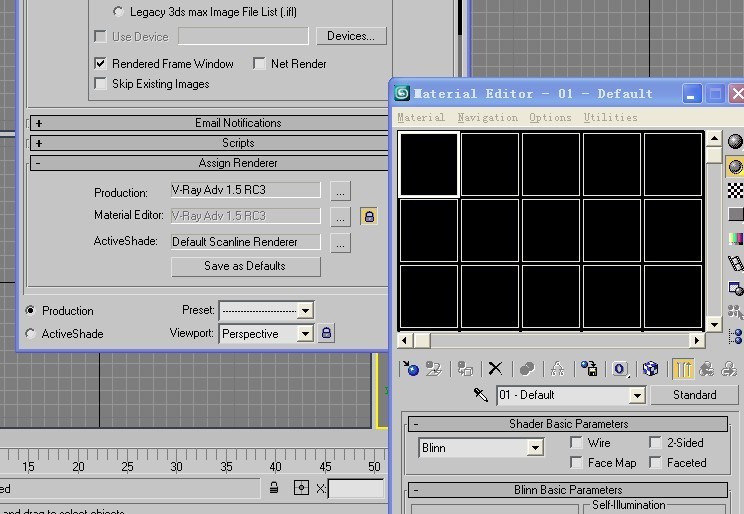Image resolution: width=744 pixels, height=514 pixels.
Task: Toggle the checkered Background icon
Action: [x=735, y=190]
